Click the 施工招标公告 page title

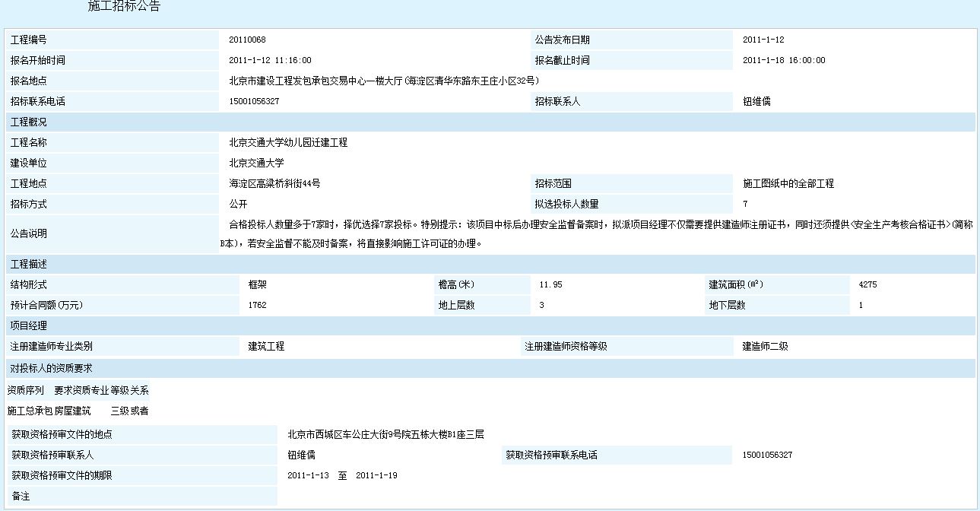(x=124, y=7)
